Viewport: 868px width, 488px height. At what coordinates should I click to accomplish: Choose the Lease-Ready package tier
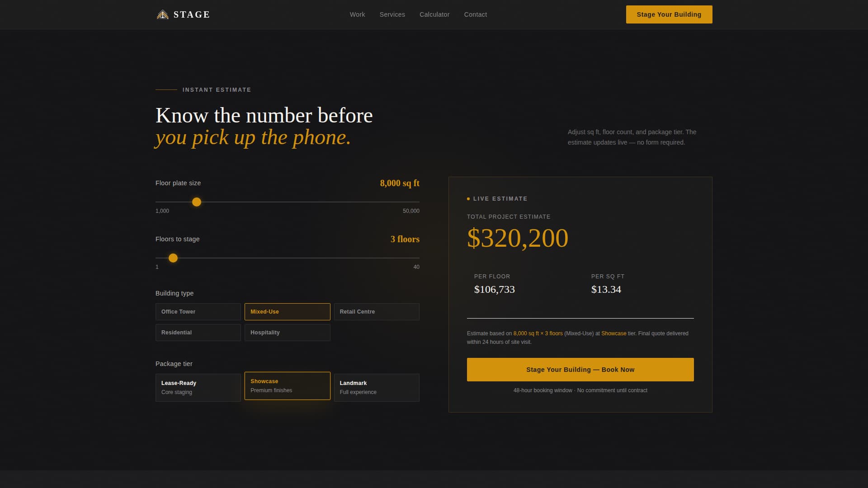(x=198, y=387)
